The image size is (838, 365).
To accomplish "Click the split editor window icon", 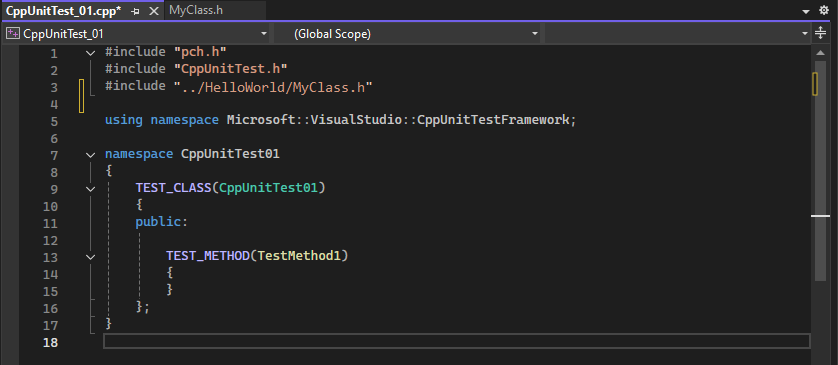I will click(820, 34).
